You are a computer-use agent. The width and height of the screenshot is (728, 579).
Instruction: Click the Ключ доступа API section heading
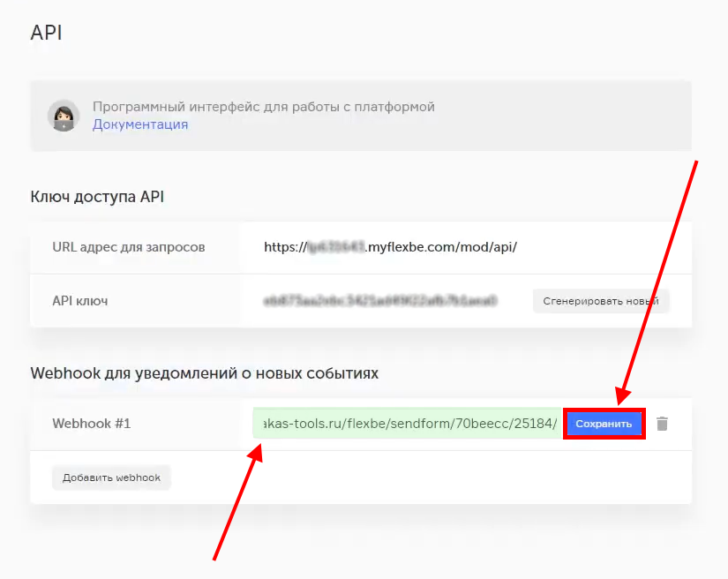pyautogui.click(x=97, y=197)
